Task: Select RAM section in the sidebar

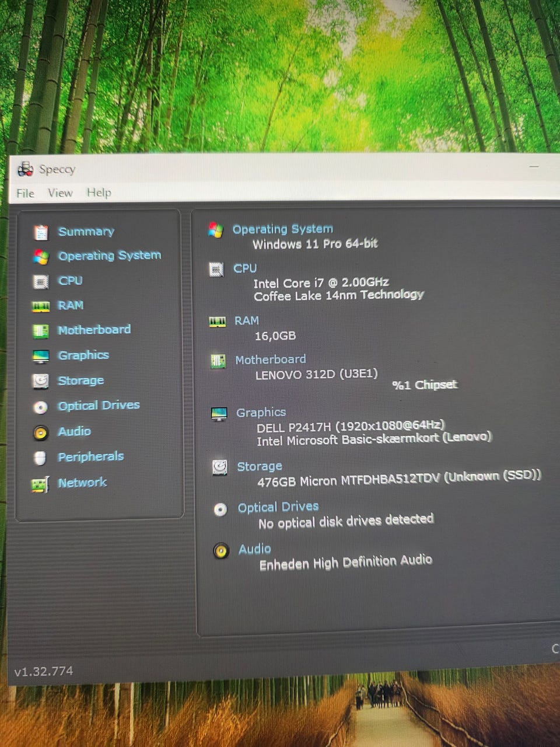Action: (x=71, y=305)
